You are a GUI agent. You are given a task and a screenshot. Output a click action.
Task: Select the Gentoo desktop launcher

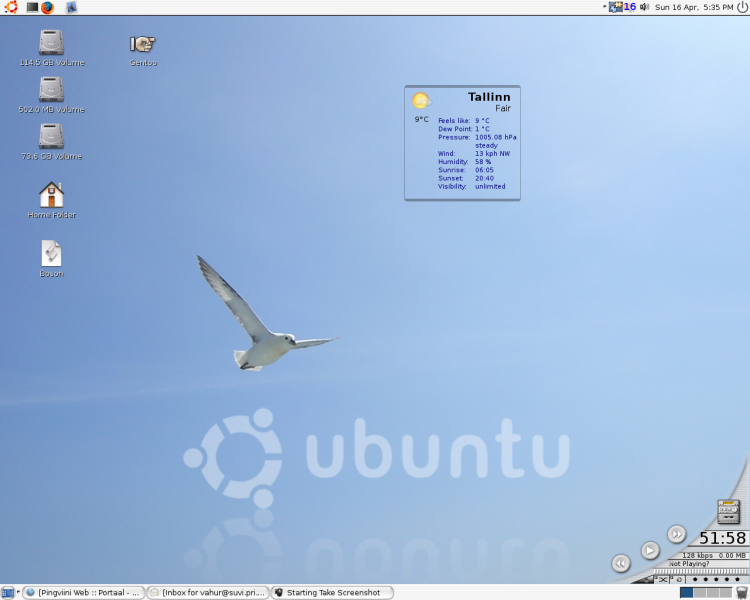coord(143,50)
